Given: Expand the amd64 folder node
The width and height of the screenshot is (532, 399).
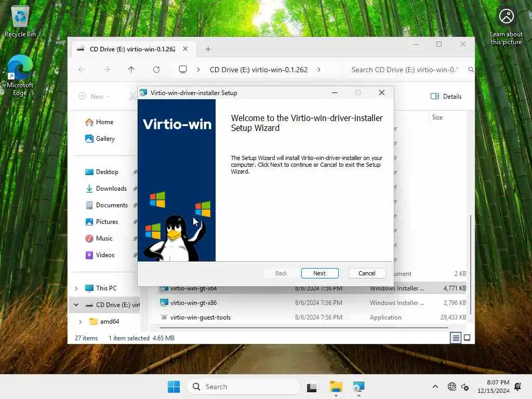Looking at the screenshot, I should tap(81, 322).
